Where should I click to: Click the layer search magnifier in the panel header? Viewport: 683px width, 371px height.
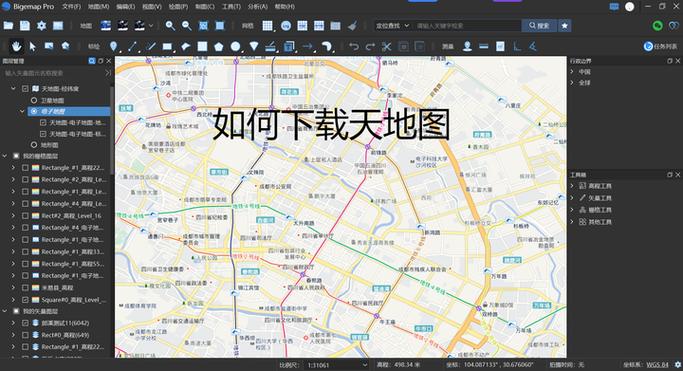coord(91,61)
